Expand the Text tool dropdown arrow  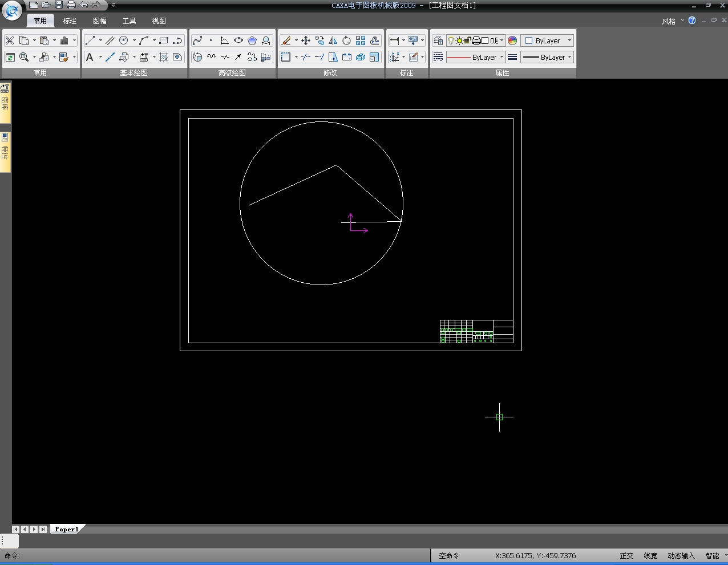[x=100, y=57]
